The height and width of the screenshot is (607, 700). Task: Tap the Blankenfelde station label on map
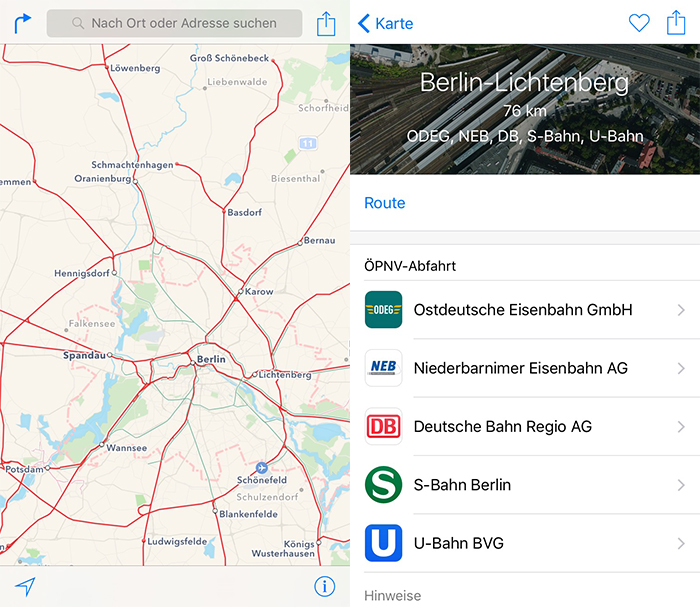248,514
